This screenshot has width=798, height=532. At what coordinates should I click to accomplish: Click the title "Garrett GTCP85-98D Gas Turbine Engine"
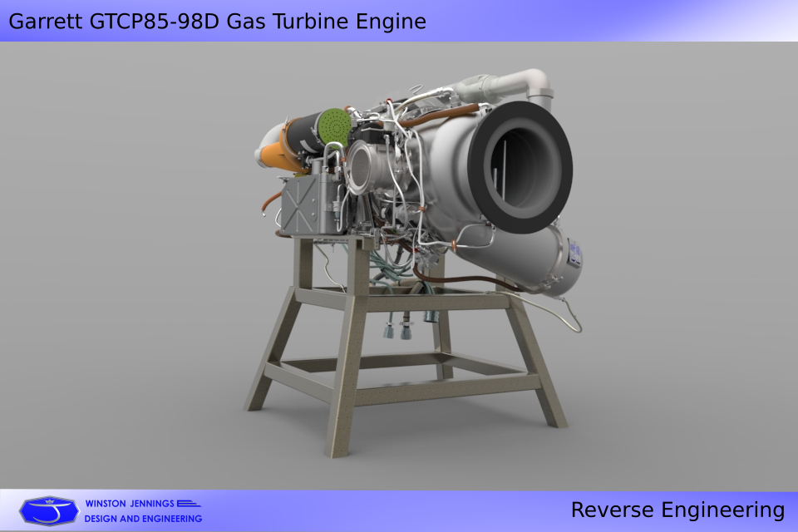(x=217, y=22)
